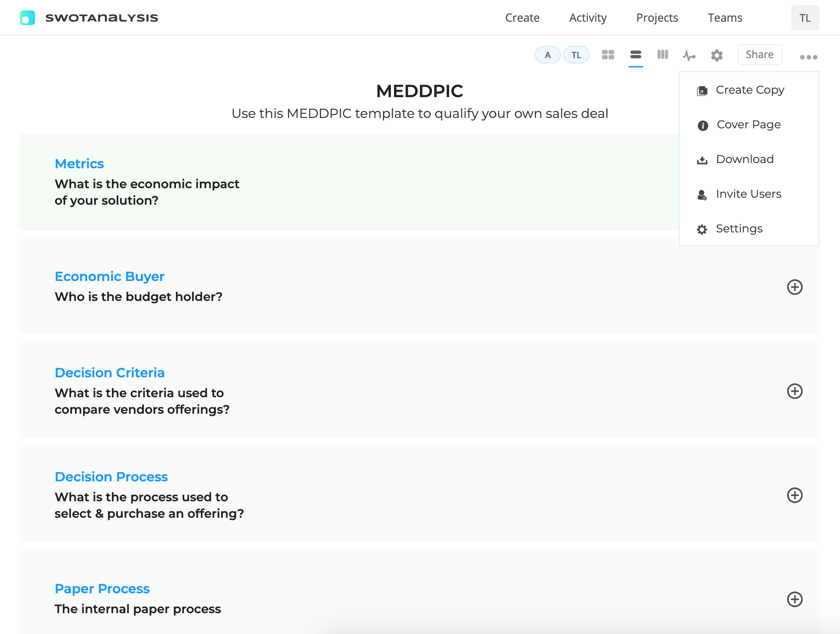Select Invite Users menu entry
This screenshot has width=840, height=634.
point(748,194)
